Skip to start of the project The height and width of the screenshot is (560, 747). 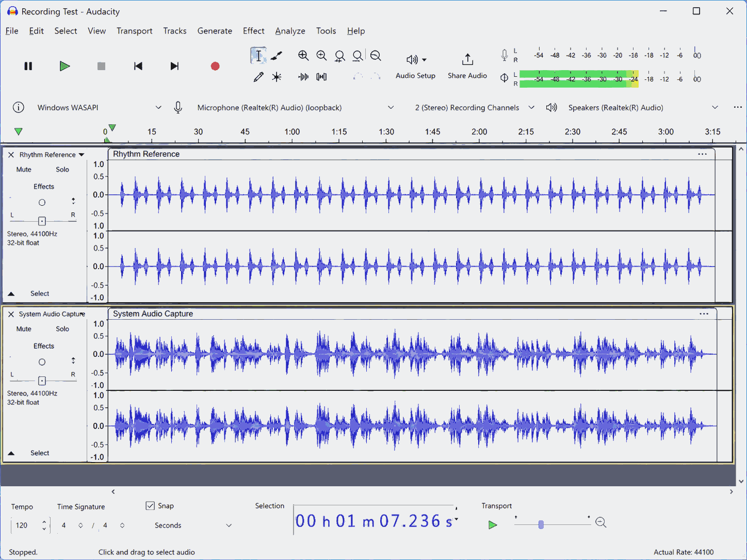[138, 66]
